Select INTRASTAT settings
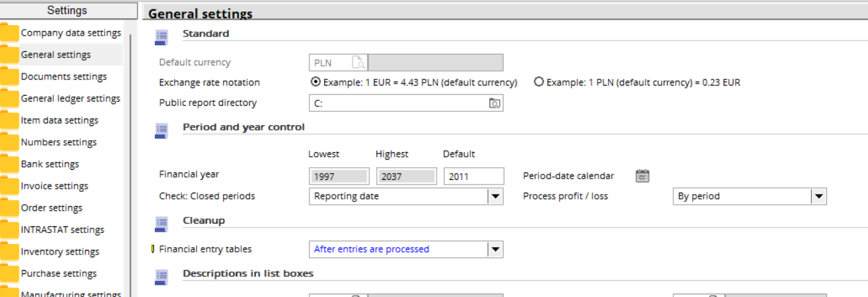Image resolution: width=868 pixels, height=297 pixels. (x=62, y=230)
